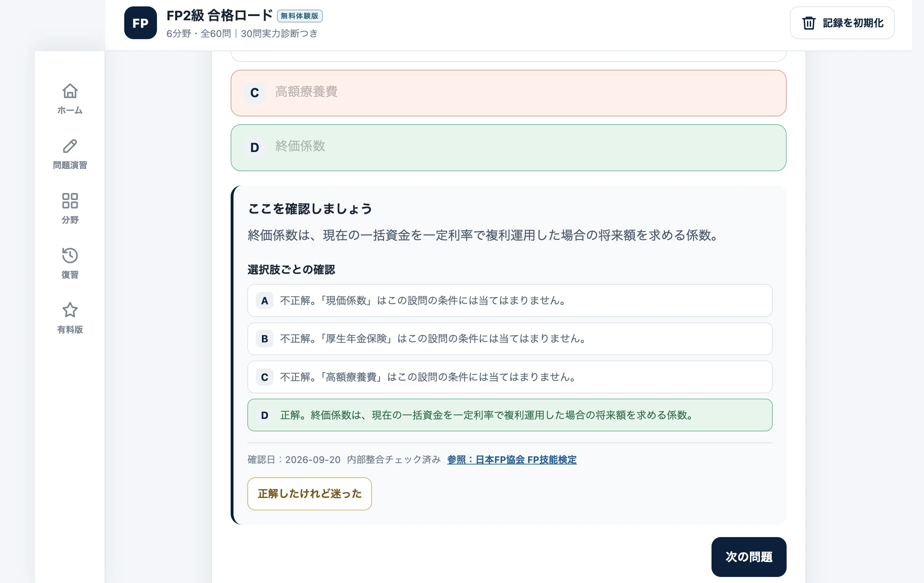This screenshot has height=583, width=924.
Task: Click the FP app logo icon
Action: (x=141, y=23)
